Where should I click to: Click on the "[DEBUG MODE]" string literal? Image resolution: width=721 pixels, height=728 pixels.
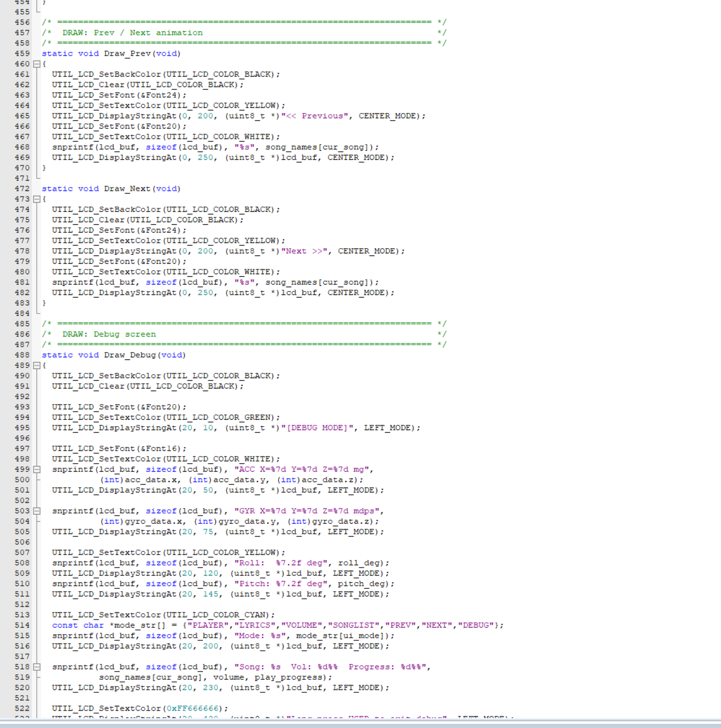[x=317, y=428]
